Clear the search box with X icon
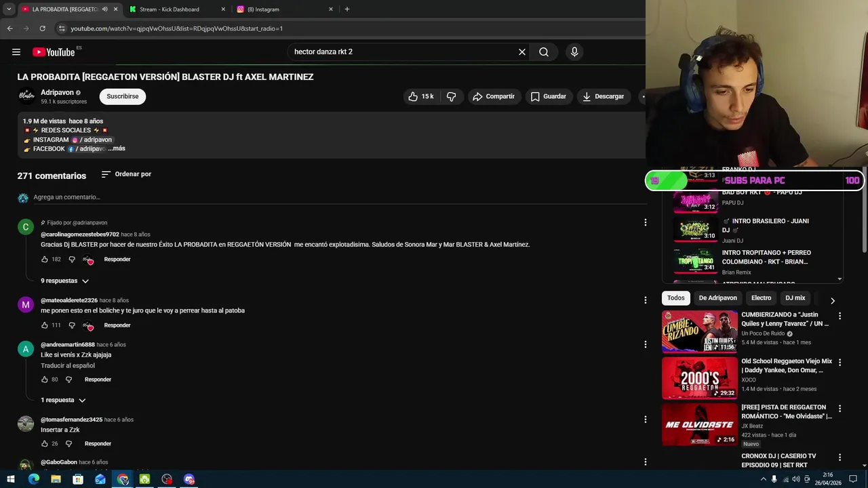The width and height of the screenshot is (868, 488). point(522,52)
